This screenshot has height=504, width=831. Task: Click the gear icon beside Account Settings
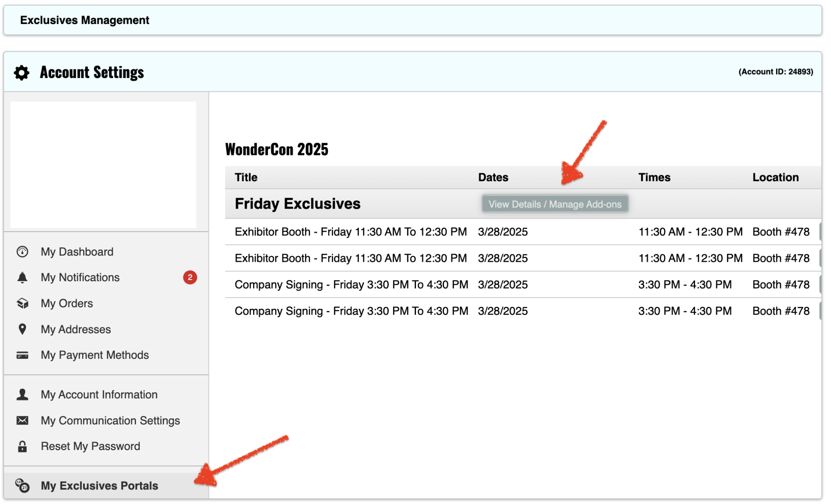22,73
